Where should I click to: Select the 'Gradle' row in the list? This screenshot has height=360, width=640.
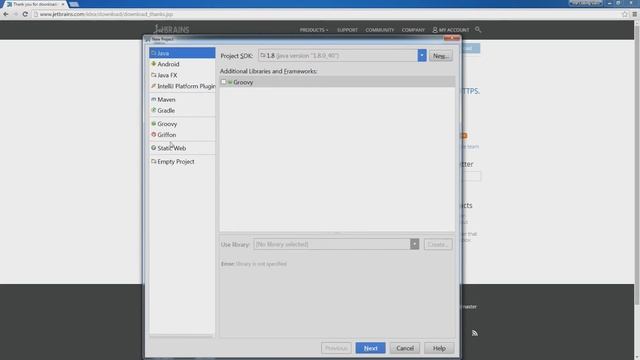182,110
